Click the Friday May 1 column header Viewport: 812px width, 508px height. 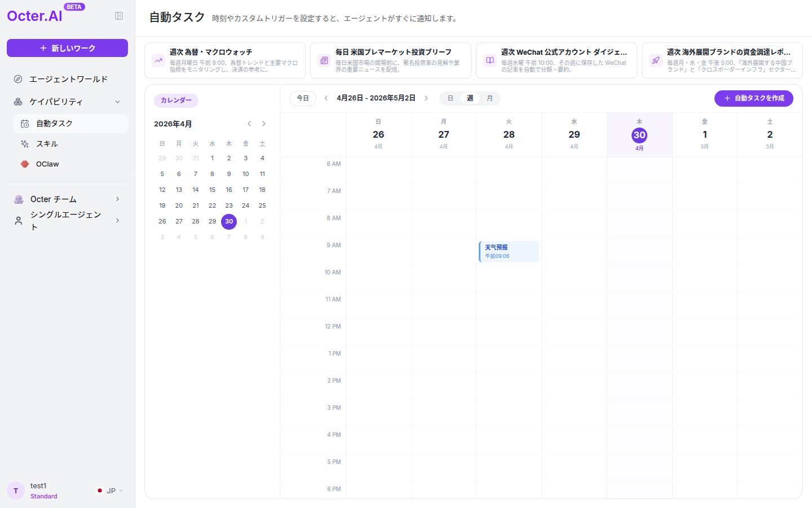(705, 135)
